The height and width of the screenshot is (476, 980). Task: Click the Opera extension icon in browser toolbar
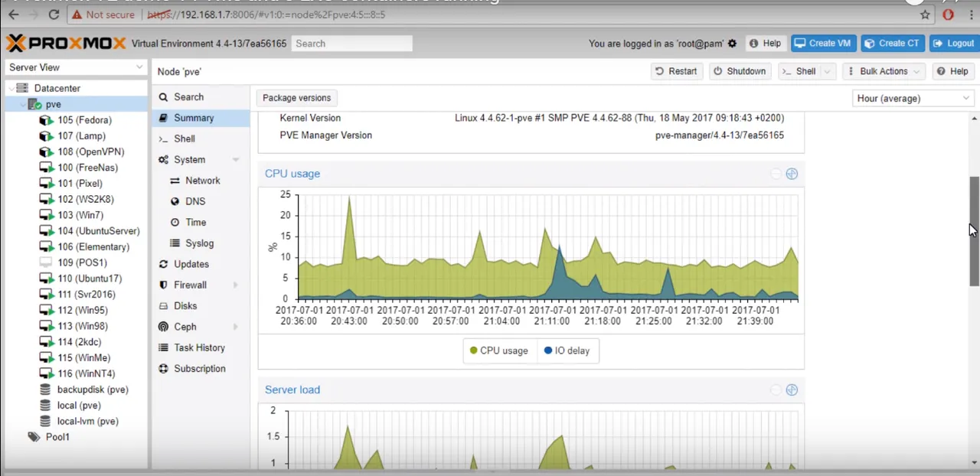tap(949, 15)
